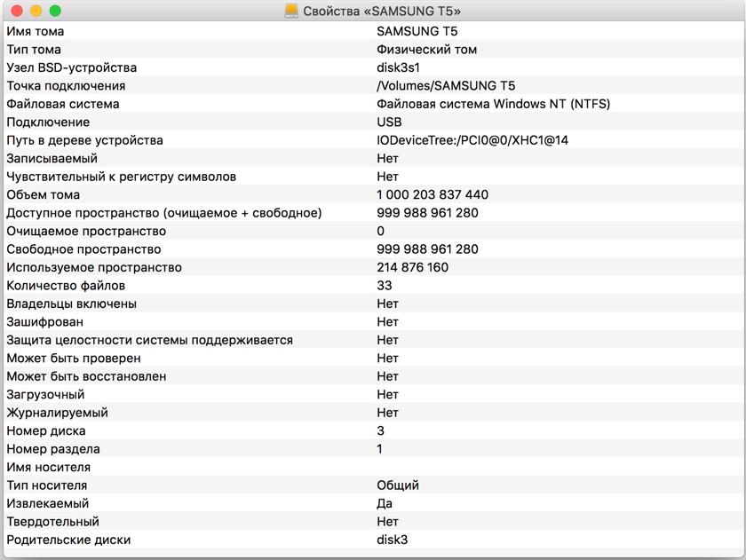Select the "Записываемый" label
746x560 pixels.
[52, 158]
